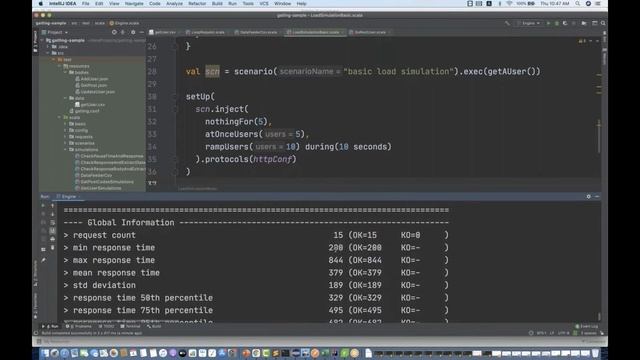The image size is (640, 360).
Task: Open the File menu
Action: tap(85, 4)
